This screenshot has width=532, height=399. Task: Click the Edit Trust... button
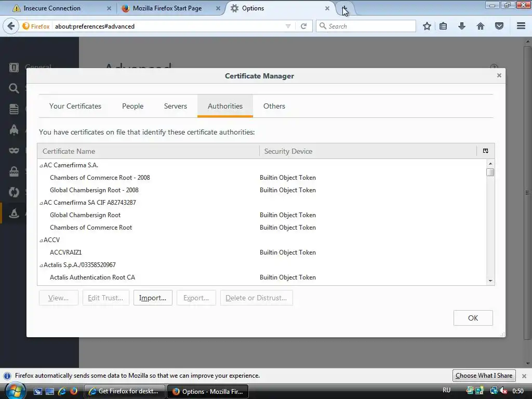point(105,298)
